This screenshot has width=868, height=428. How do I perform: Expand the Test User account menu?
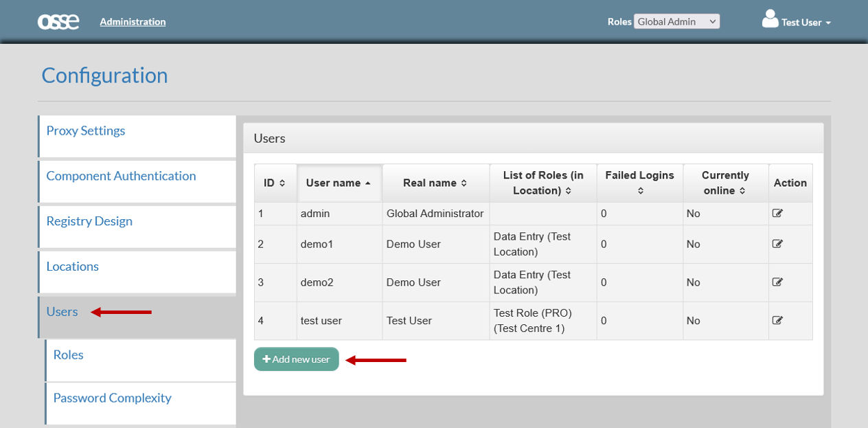point(806,23)
